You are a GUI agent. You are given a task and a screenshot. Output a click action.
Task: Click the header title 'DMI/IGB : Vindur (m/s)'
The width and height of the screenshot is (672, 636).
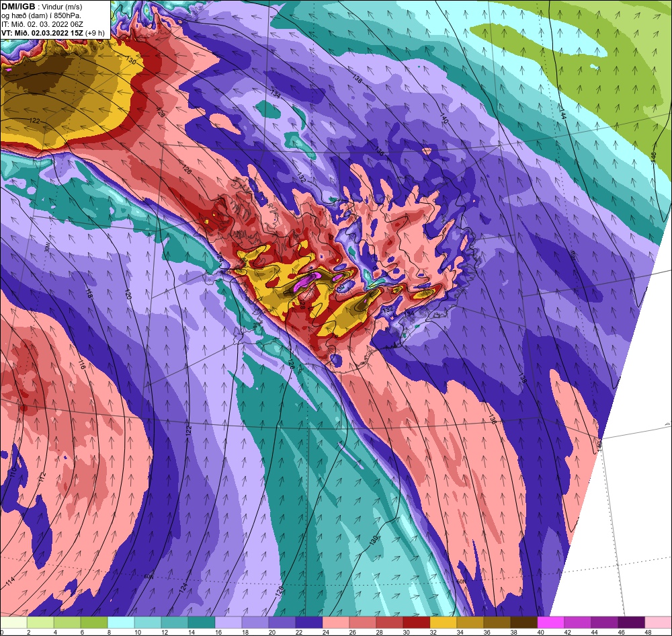tap(42, 7)
